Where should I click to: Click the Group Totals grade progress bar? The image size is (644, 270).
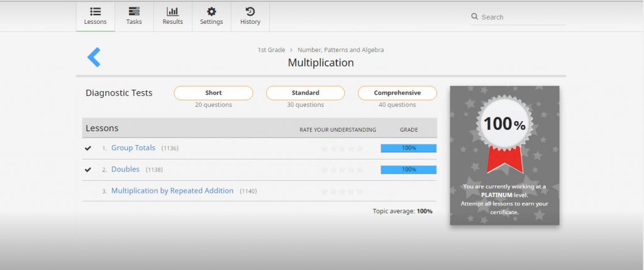click(408, 148)
